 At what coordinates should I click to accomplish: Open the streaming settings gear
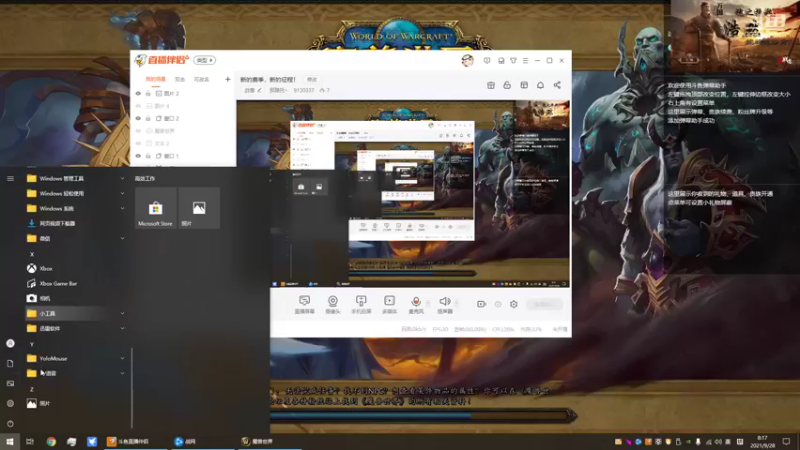[x=514, y=304]
